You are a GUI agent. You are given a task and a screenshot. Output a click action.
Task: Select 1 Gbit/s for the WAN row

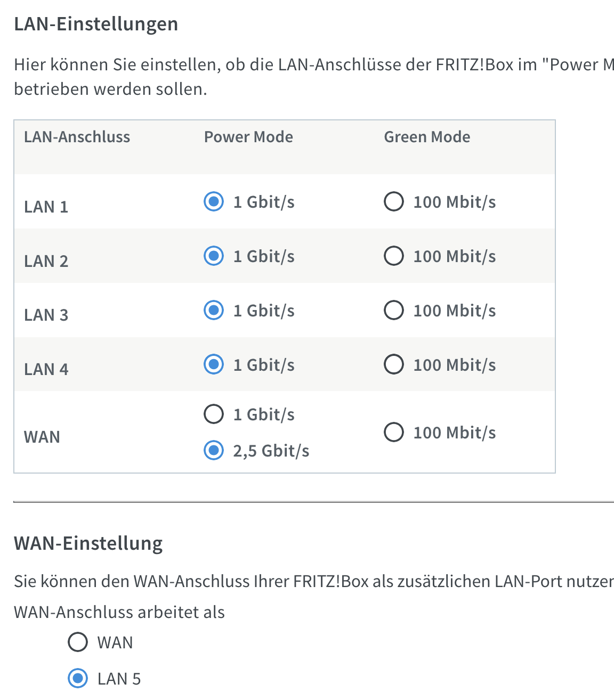coord(214,414)
